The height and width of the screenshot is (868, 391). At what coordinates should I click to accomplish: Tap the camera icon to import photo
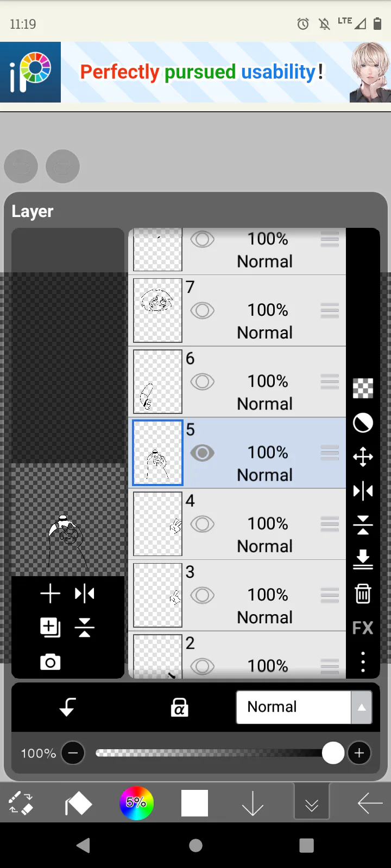pyautogui.click(x=50, y=662)
